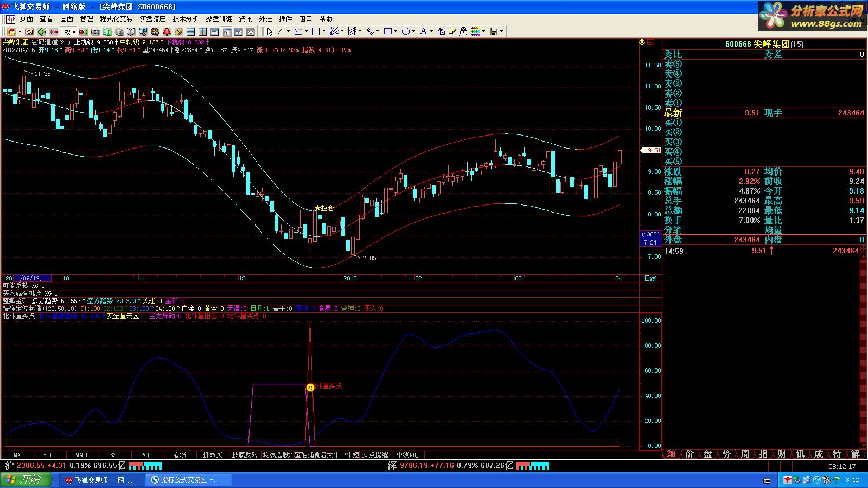Expand the ellipse tool dropdown arrow
This screenshot has height=488, width=868.
click(413, 31)
